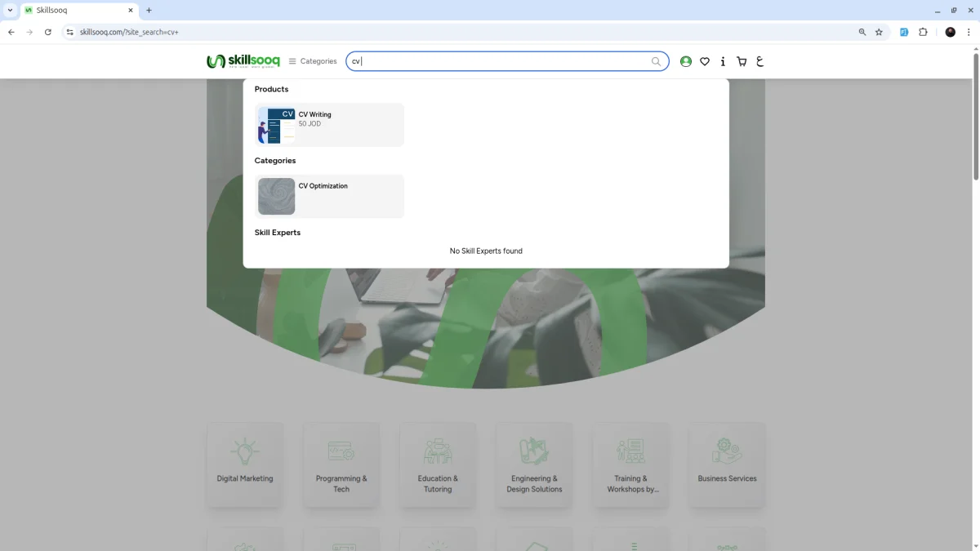Open the wishlist heart icon
This screenshot has height=551, width=980.
705,61
